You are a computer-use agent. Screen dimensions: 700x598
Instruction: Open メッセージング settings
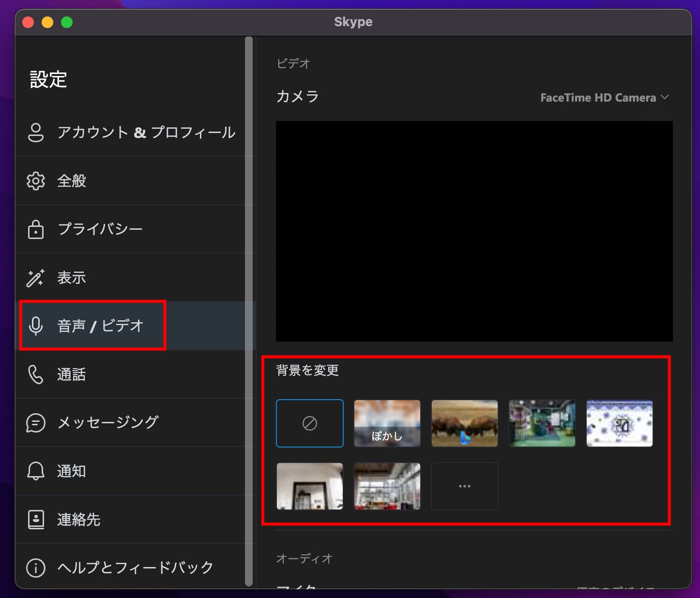click(130, 423)
